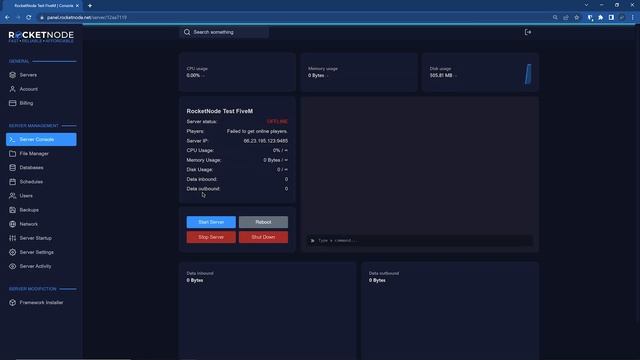
Task: Click the Stop Server button
Action: tap(211, 237)
